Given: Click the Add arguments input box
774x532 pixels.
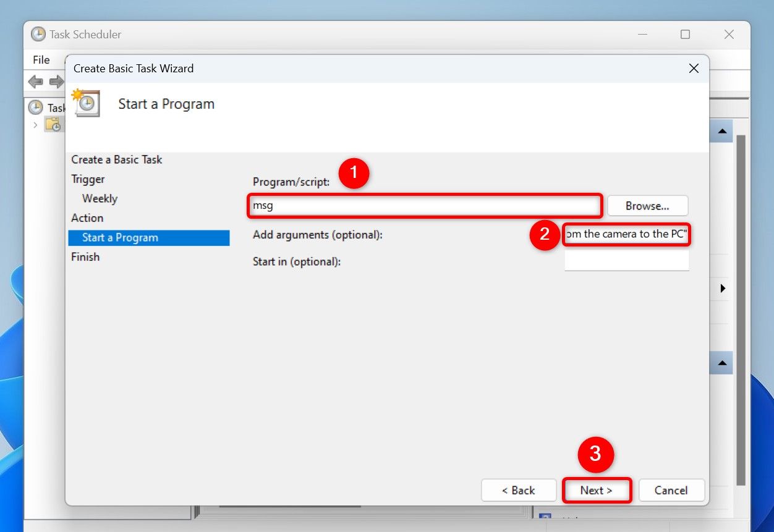Looking at the screenshot, I should coord(627,234).
